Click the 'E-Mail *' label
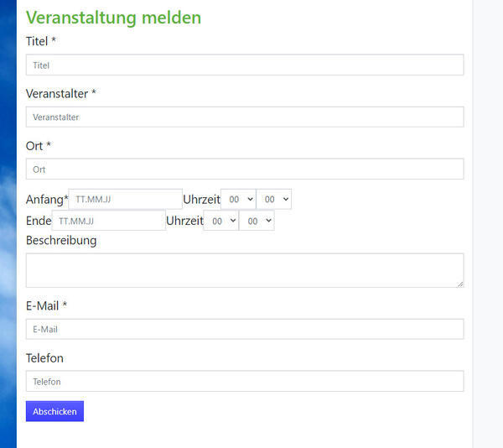Image resolution: width=503 pixels, height=448 pixels. click(46, 306)
